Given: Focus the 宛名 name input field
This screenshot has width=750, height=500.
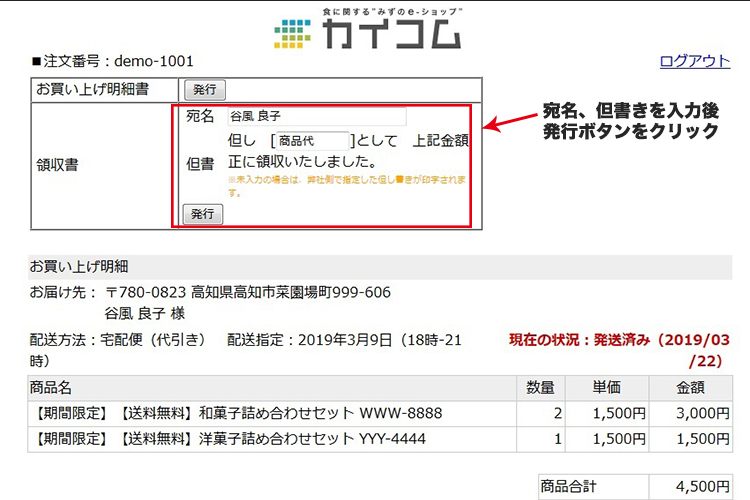Looking at the screenshot, I should pos(316,117).
